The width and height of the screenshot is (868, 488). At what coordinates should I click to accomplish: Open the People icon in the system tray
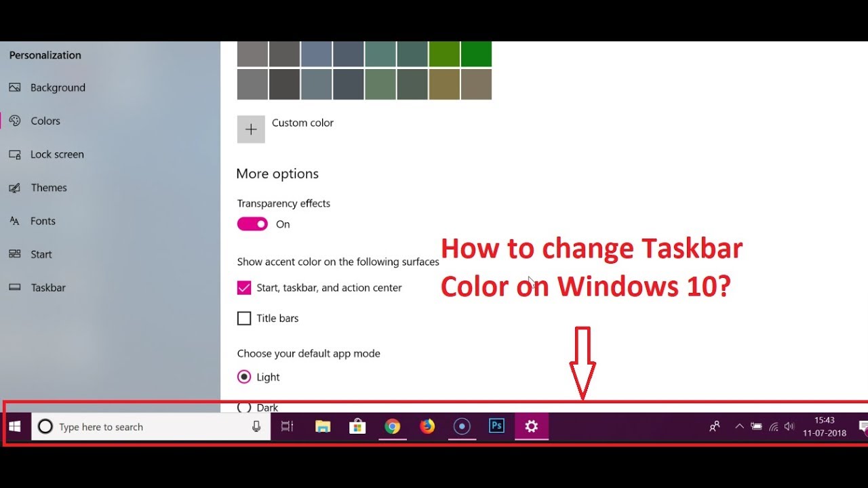pos(715,427)
